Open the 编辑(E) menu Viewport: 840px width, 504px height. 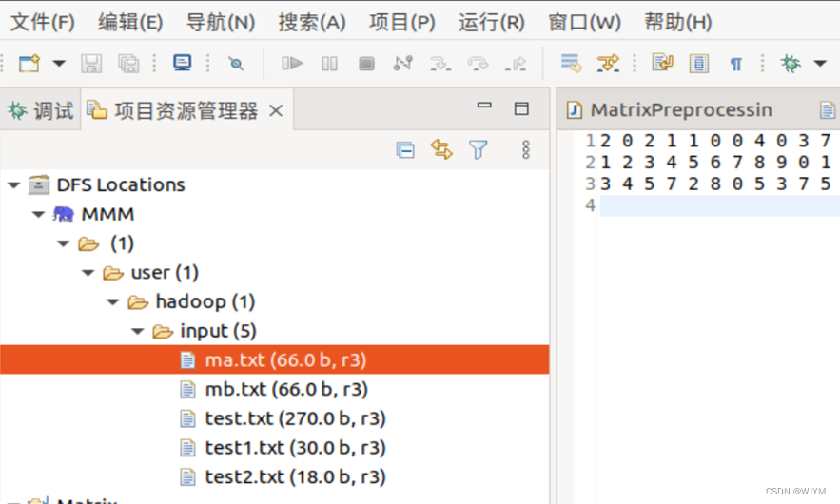tap(130, 23)
